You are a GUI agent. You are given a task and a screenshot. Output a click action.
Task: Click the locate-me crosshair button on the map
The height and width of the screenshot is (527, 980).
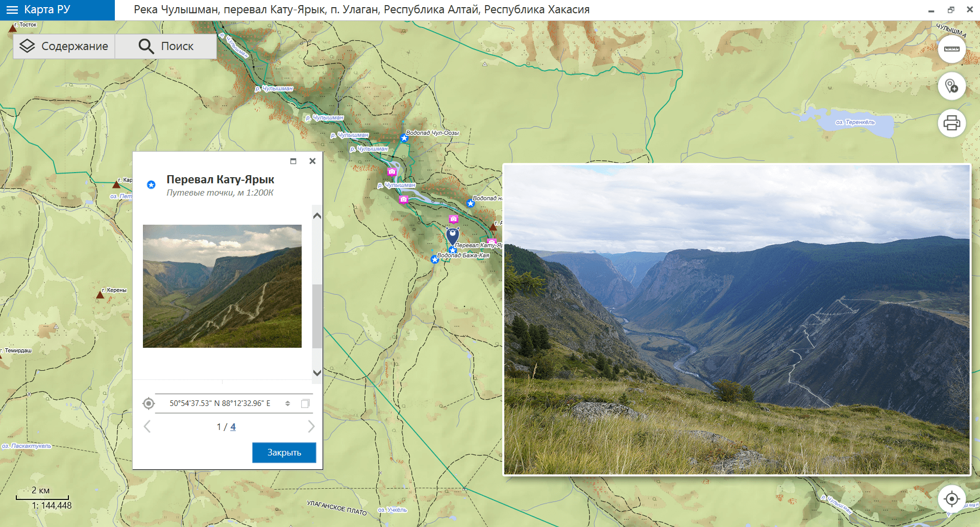(x=951, y=498)
